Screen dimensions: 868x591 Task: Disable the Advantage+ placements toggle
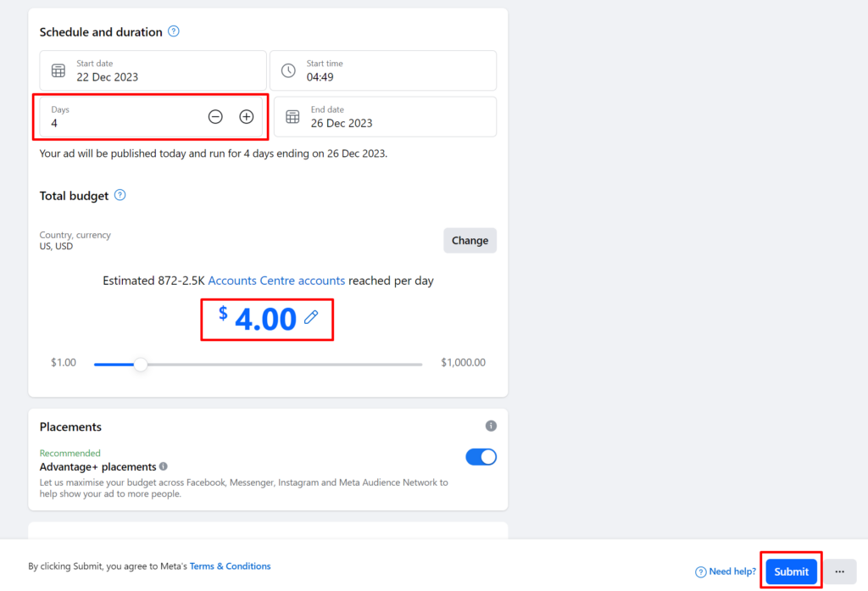481,456
